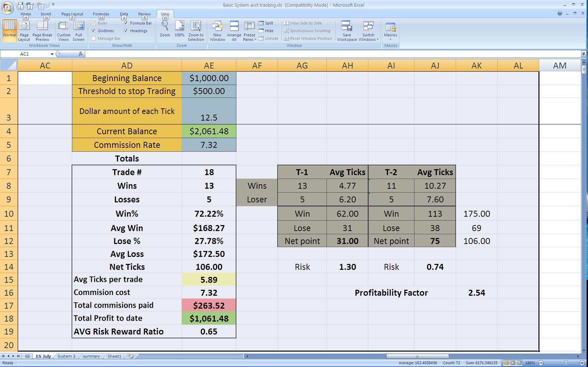Image resolution: width=588 pixels, height=367 pixels.
Task: Click Synchronous Scrolling
Action: click(307, 31)
